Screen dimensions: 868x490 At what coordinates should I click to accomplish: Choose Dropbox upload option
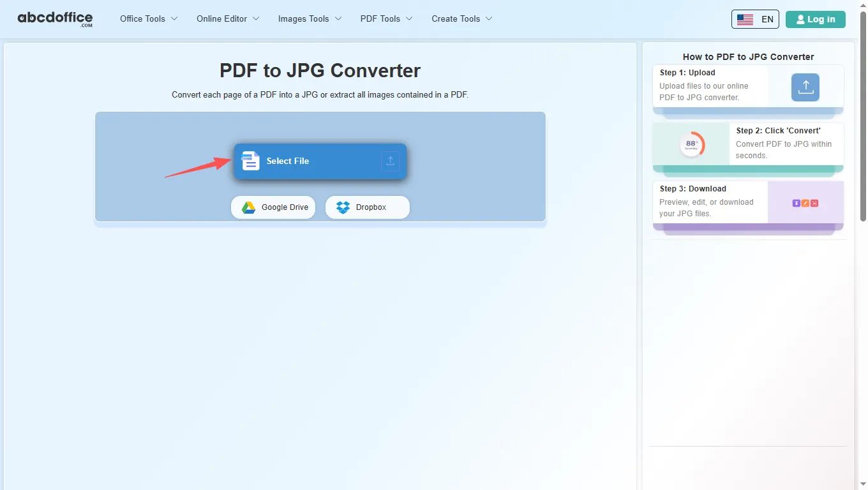tap(368, 207)
